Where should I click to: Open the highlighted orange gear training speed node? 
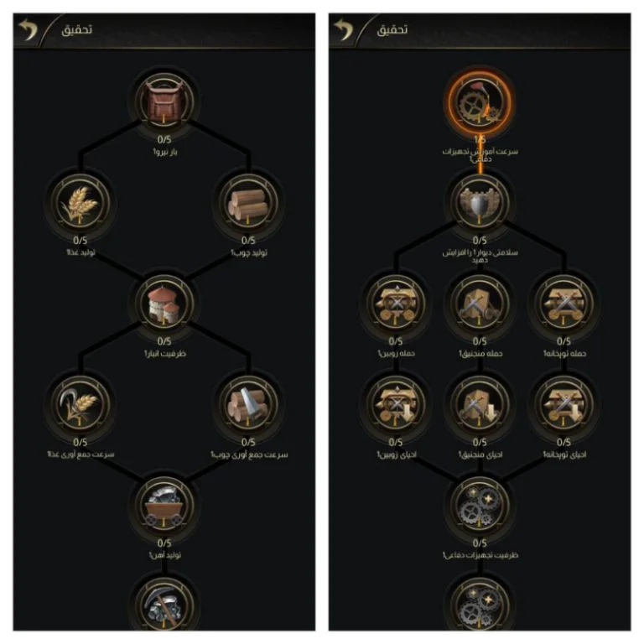480,101
